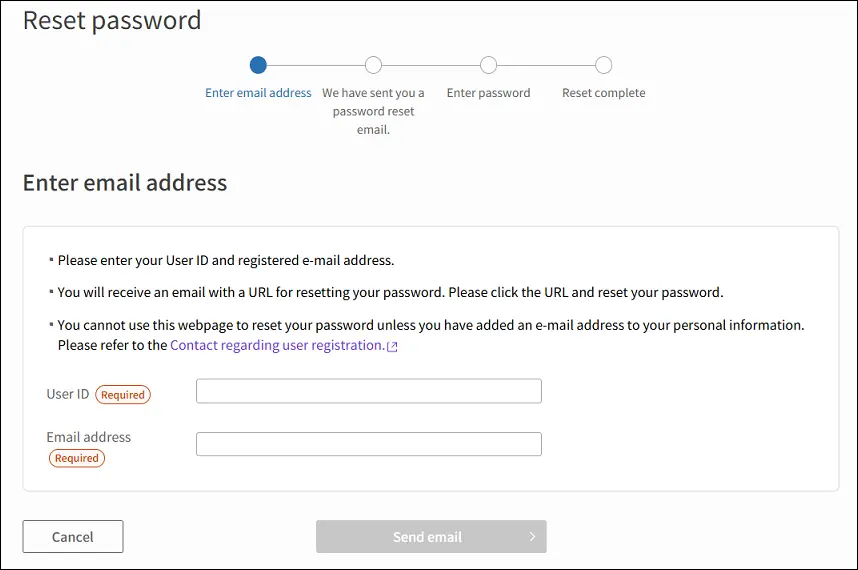The width and height of the screenshot is (858, 570).
Task: Focus the User ID text field
Action: pyautogui.click(x=369, y=391)
